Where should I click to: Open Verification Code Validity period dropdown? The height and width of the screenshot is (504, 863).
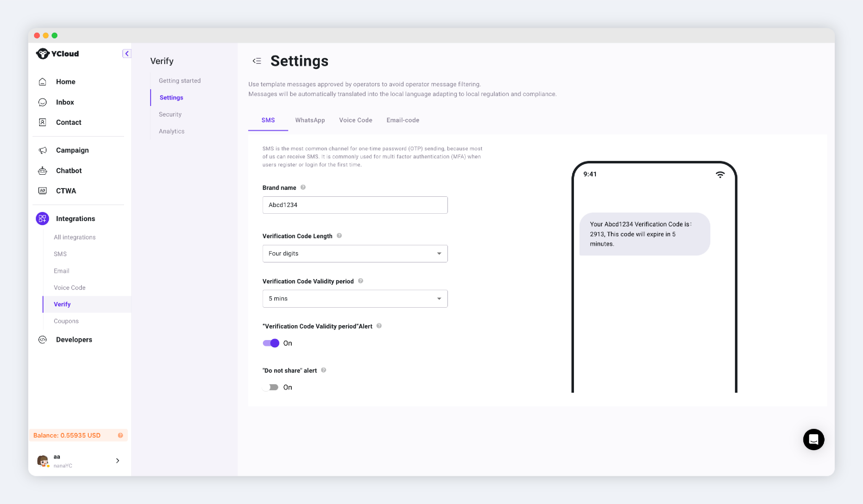point(355,299)
